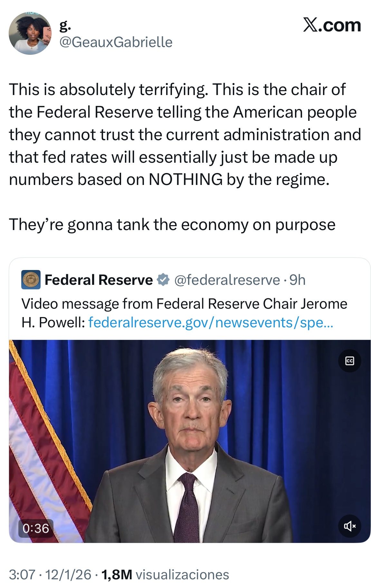Click the blue verified badge

click(x=163, y=280)
